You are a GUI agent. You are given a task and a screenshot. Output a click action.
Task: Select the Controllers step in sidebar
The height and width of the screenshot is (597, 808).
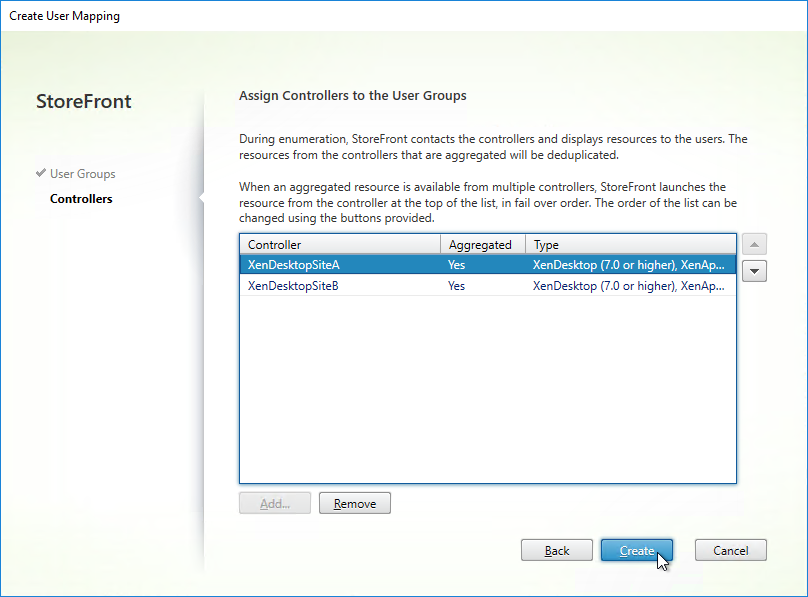[x=81, y=199]
